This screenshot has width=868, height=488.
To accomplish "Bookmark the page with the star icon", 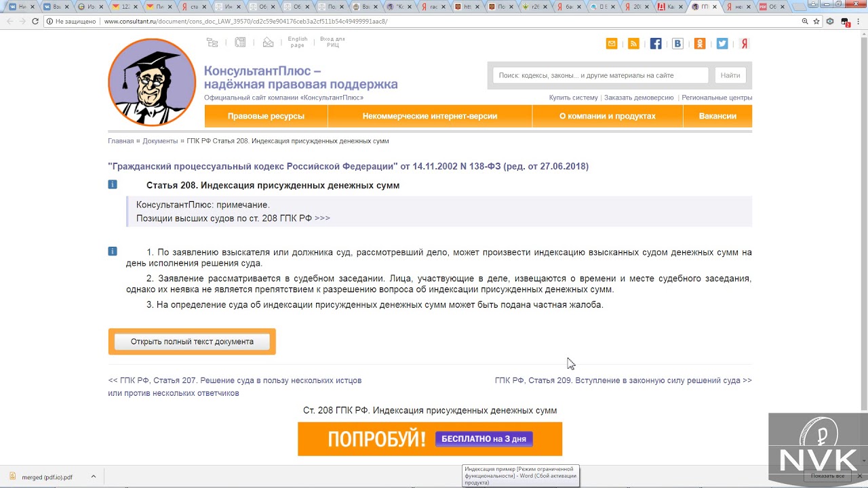I will click(816, 21).
